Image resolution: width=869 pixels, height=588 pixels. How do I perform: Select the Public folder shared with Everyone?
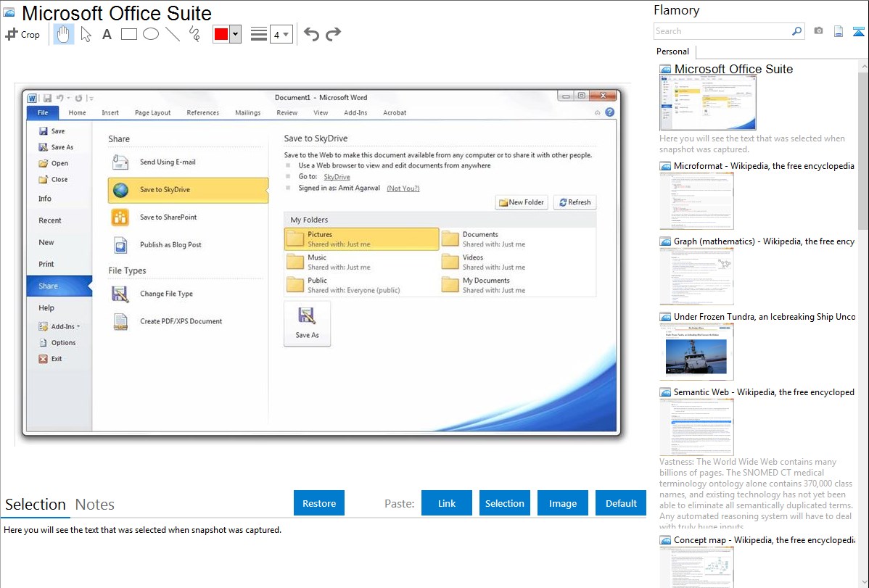click(x=361, y=286)
